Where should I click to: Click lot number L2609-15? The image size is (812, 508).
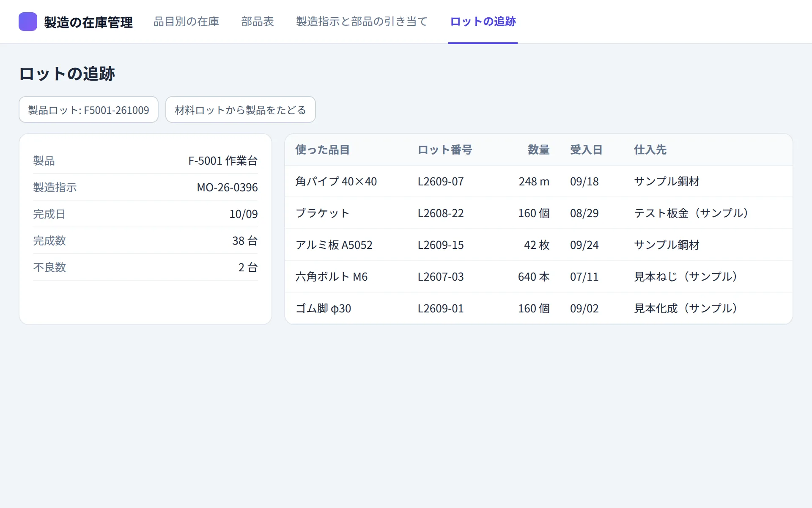click(x=441, y=245)
